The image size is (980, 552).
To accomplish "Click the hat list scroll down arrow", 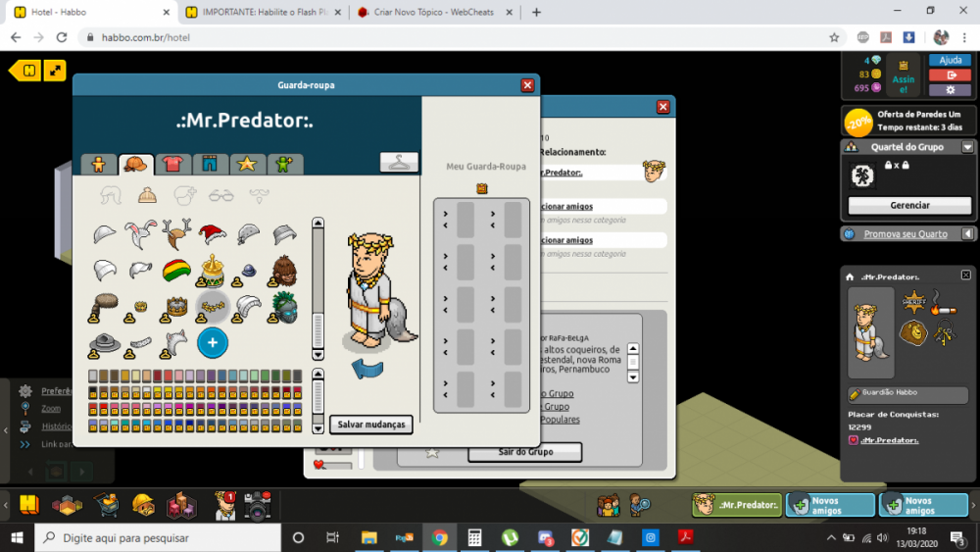I will [x=318, y=355].
